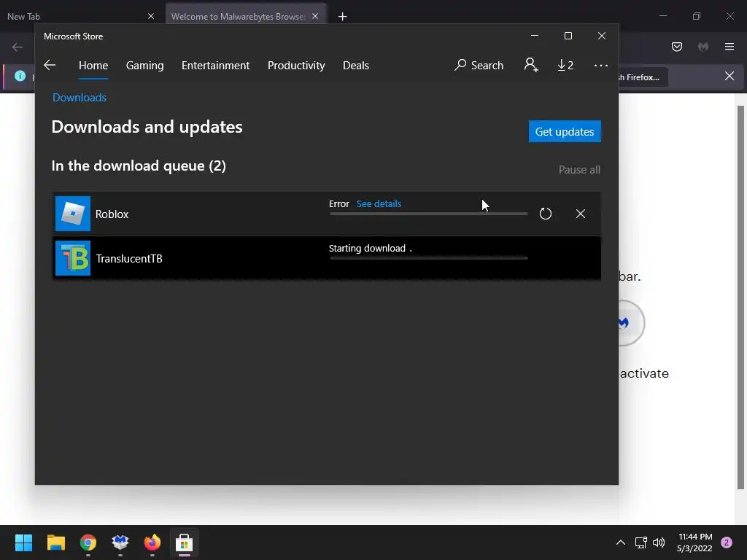Image resolution: width=747 pixels, height=560 pixels.
Task: Click the Get updates button
Action: click(565, 131)
